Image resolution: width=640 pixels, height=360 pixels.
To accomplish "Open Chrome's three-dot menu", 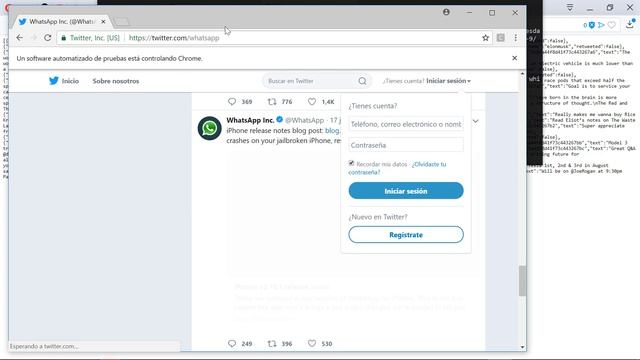I will coord(516,38).
